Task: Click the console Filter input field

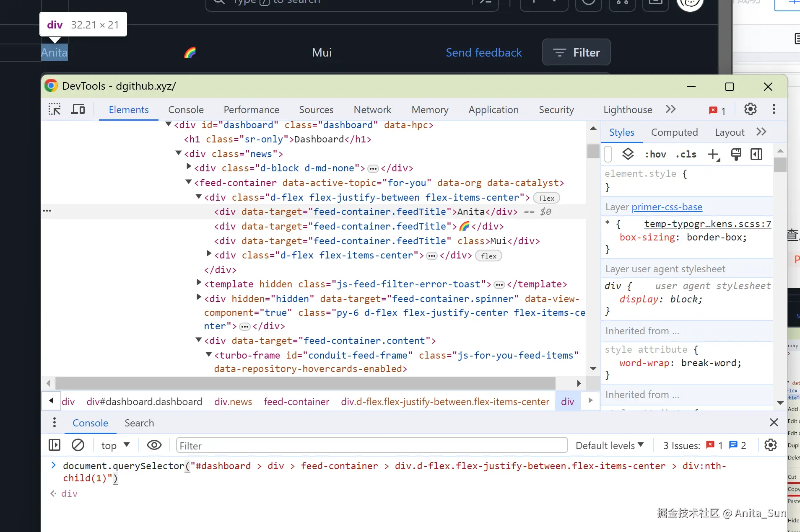Action: [x=371, y=445]
